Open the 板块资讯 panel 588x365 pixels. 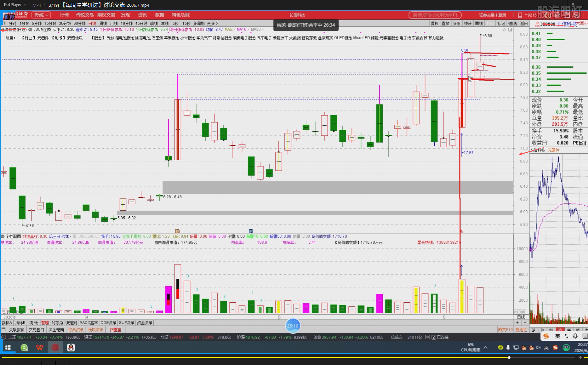96,330
